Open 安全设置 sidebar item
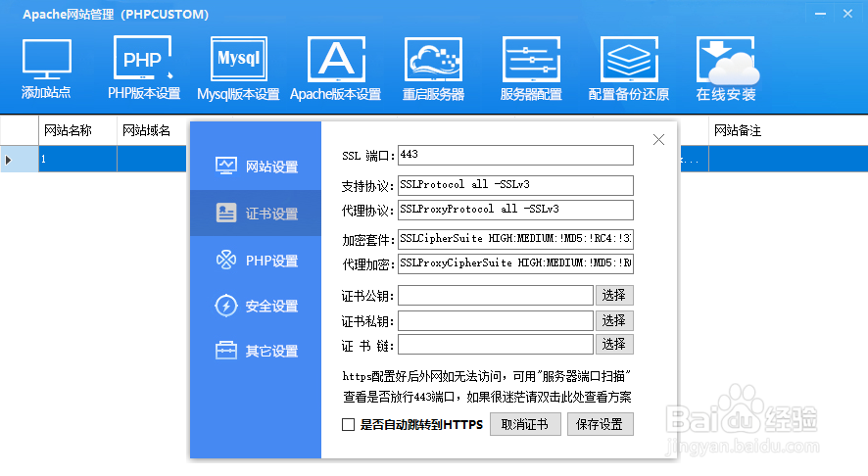 256,306
